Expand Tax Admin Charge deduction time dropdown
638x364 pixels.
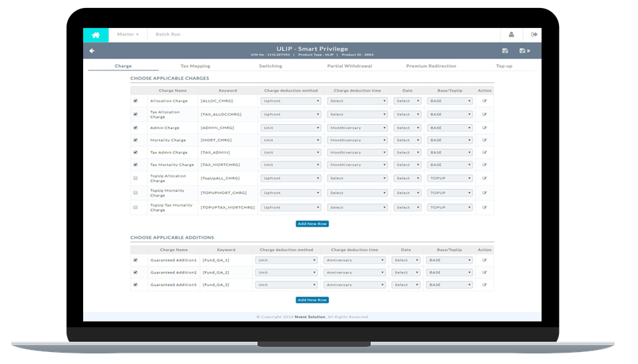pos(357,152)
